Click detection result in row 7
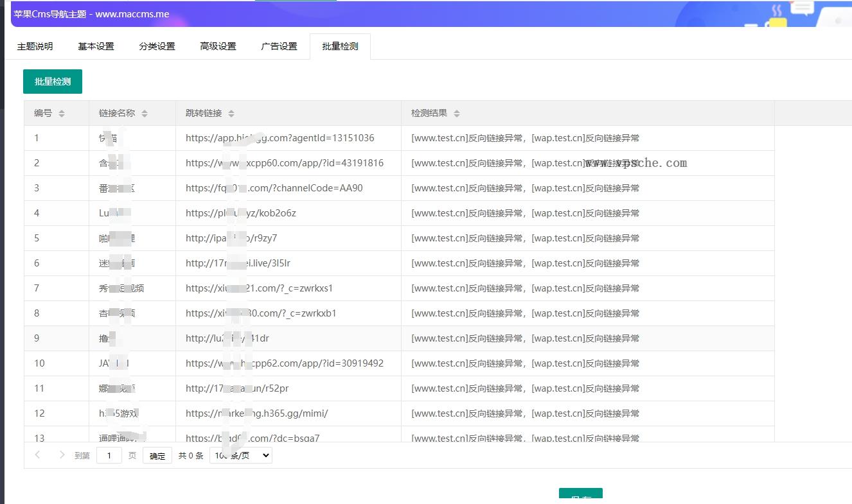 tap(525, 288)
